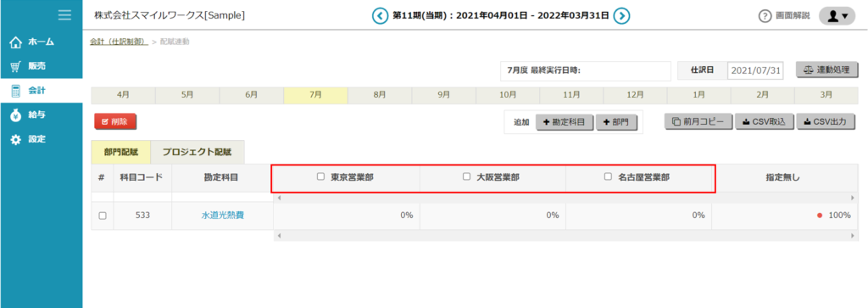
Task: Click the lower table horizontal scrollbar right arrow
Action: pyautogui.click(x=853, y=235)
